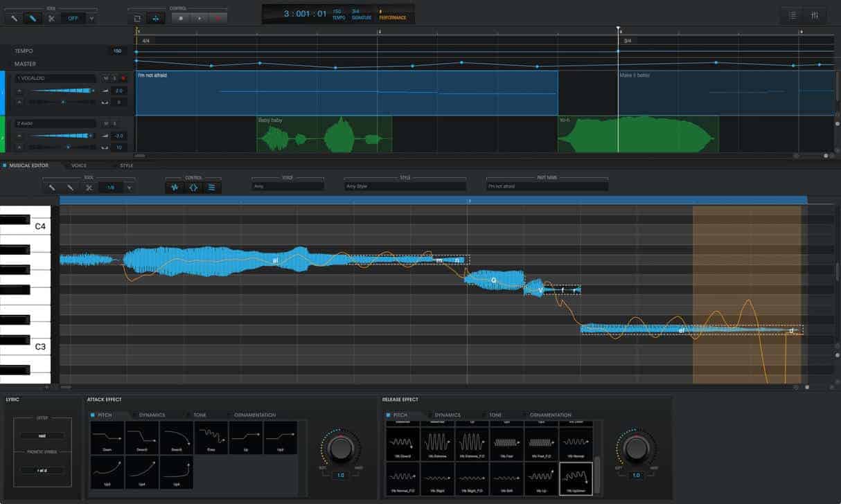Select the editor scissors tool

89,188
